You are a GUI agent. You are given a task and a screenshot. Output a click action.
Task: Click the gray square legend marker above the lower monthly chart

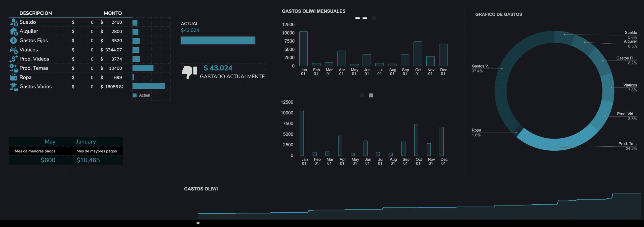(371, 95)
